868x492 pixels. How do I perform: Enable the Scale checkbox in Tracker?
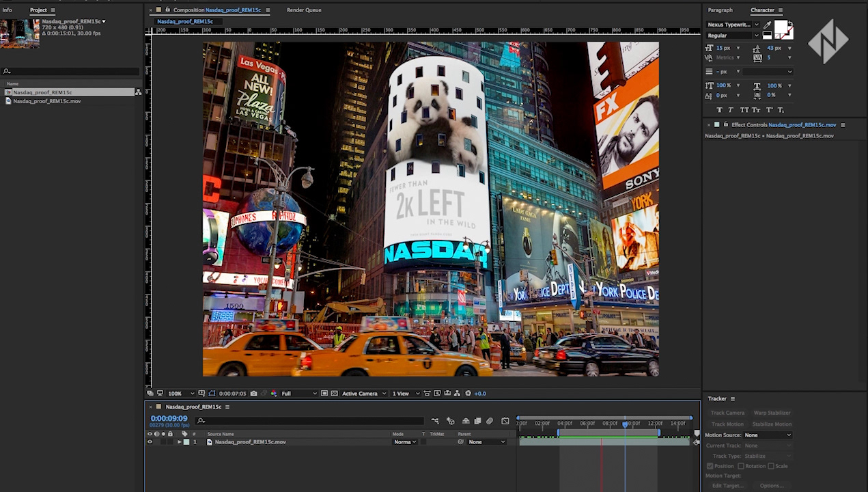point(771,466)
